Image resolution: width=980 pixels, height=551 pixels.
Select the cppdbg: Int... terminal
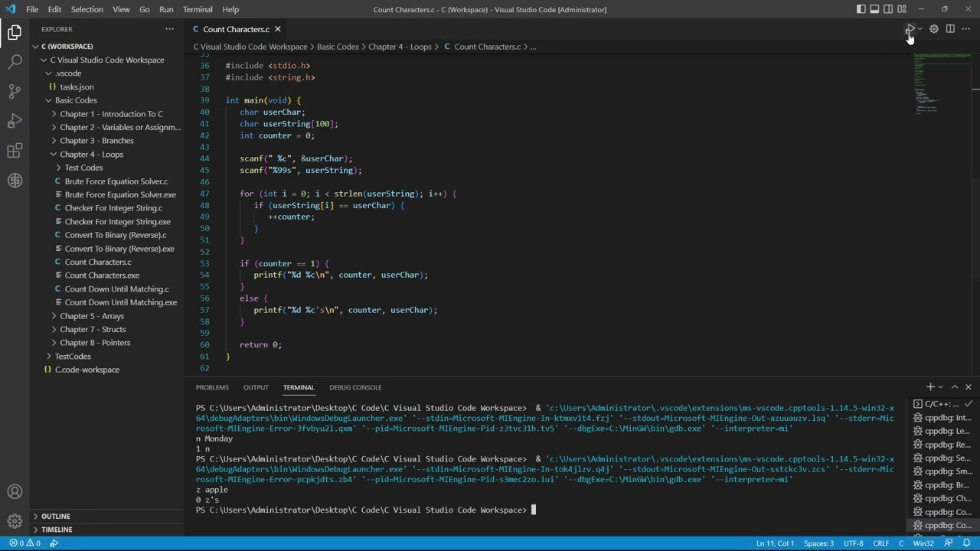942,418
